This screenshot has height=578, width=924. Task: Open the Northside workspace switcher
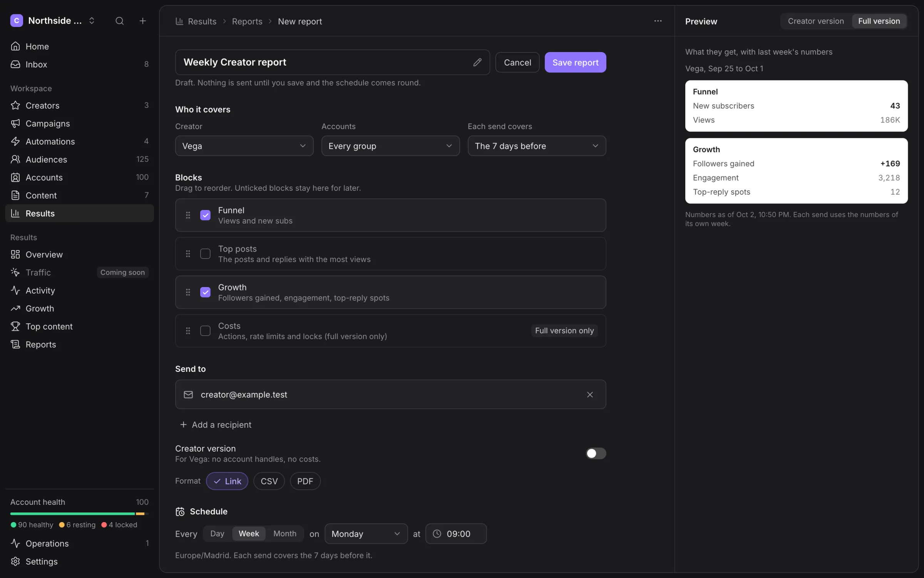pyautogui.click(x=53, y=21)
